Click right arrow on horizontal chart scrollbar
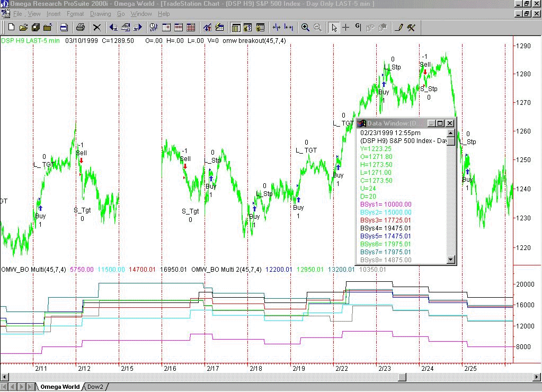This screenshot has width=542, height=392. pos(536,377)
